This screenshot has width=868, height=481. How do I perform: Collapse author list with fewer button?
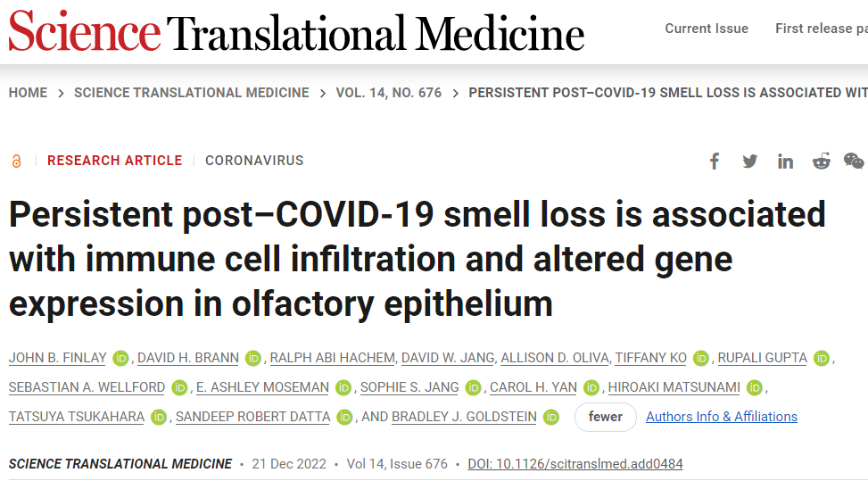coord(605,417)
